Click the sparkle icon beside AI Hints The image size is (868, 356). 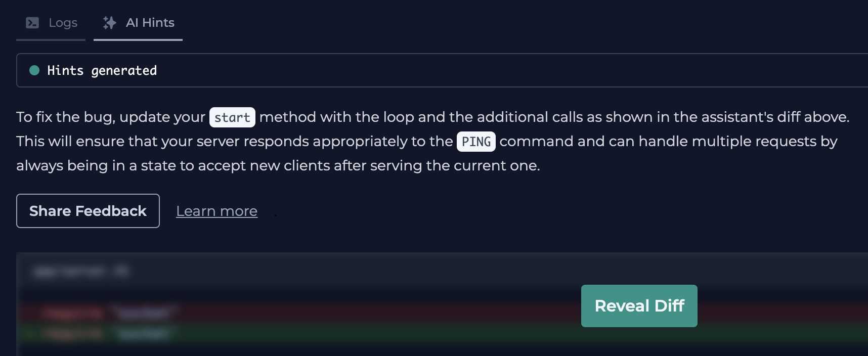pyautogui.click(x=109, y=23)
